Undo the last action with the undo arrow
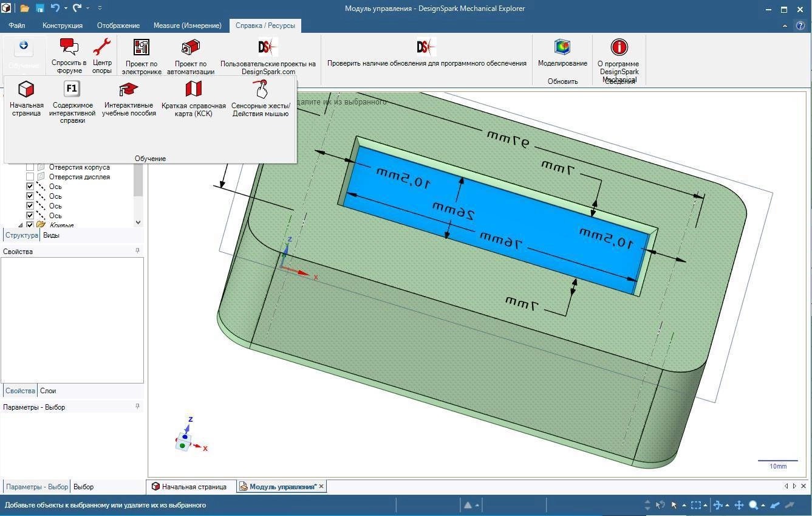The image size is (812, 516). (x=55, y=9)
